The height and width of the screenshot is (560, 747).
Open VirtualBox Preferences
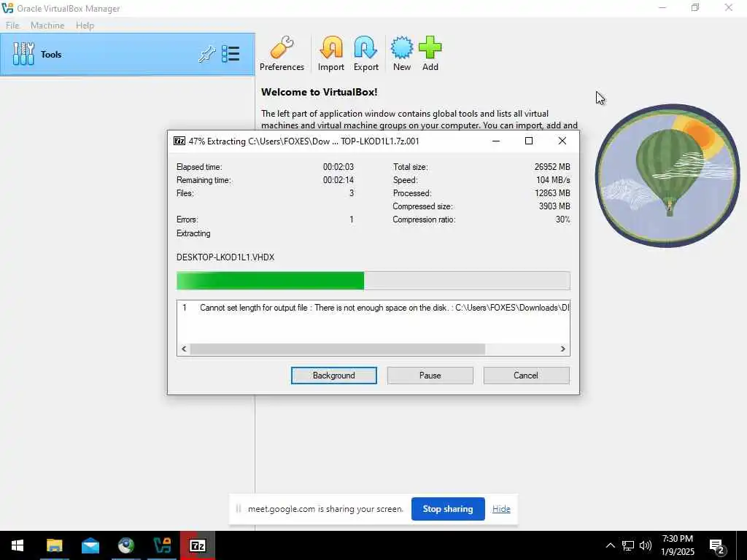(282, 53)
